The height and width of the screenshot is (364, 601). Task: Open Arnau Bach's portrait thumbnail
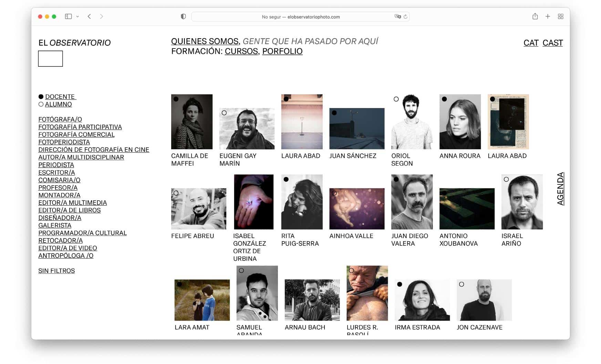pyautogui.click(x=312, y=300)
